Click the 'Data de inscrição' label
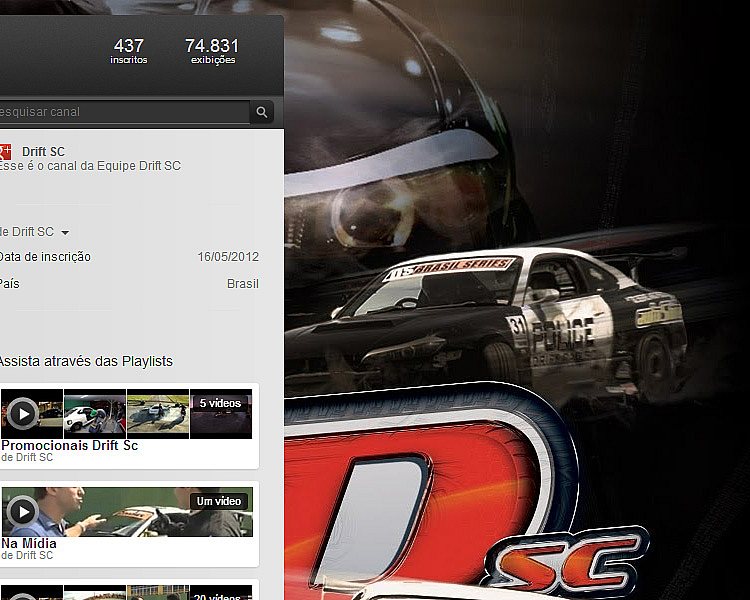 45,257
